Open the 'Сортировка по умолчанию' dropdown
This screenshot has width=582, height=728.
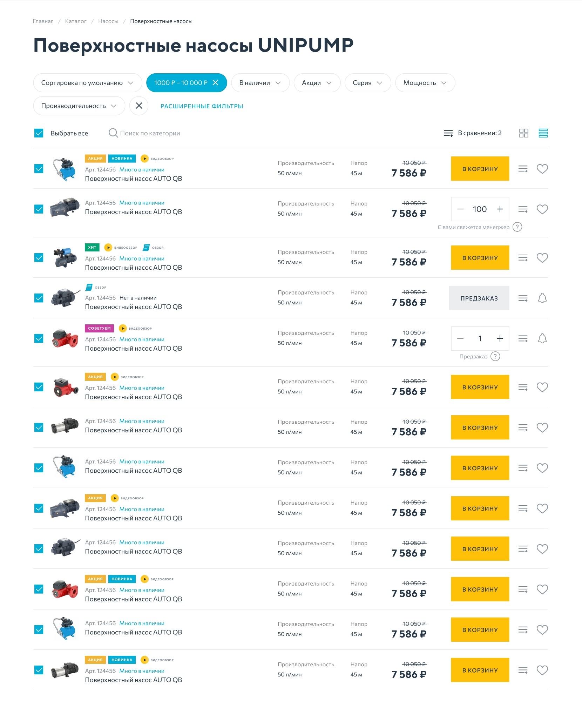pyautogui.click(x=87, y=83)
